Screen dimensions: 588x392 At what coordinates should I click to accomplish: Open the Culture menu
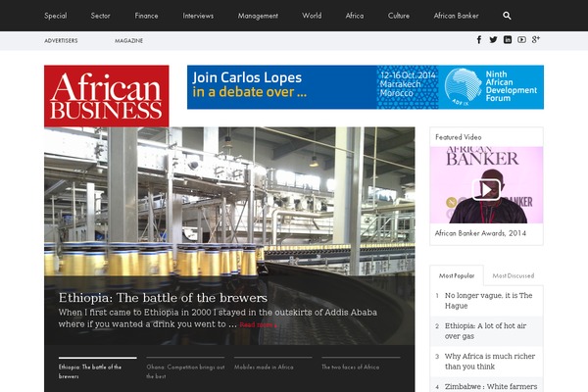pos(399,16)
